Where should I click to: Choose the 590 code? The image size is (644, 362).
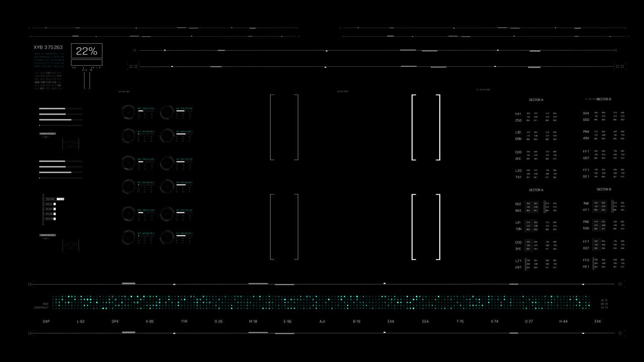586,228
